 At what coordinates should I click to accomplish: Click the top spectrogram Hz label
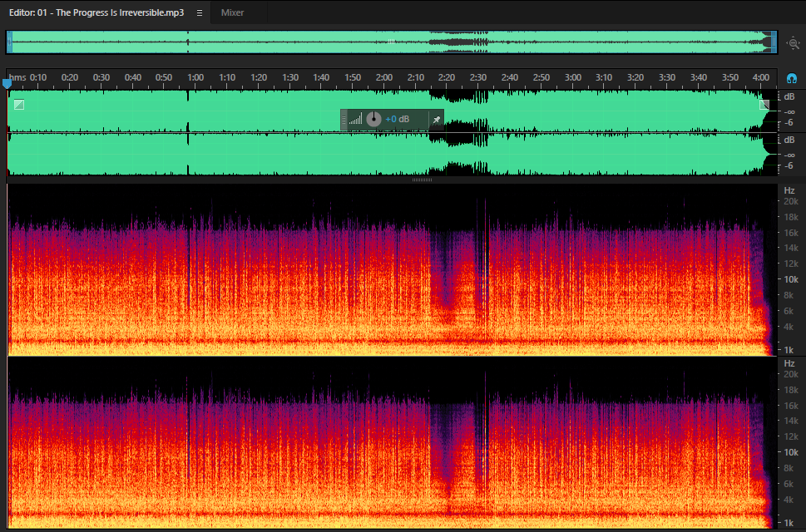789,190
